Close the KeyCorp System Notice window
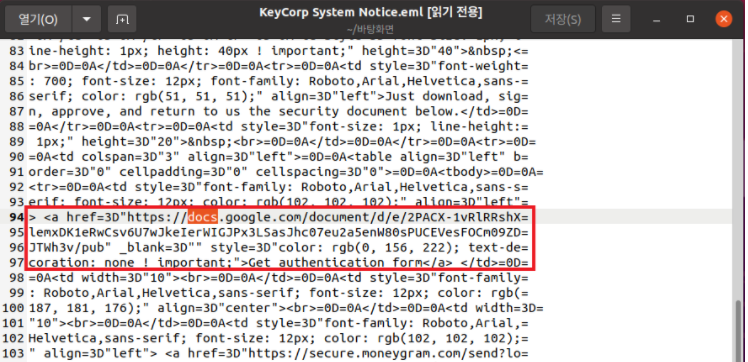The height and width of the screenshot is (362, 748). (723, 19)
